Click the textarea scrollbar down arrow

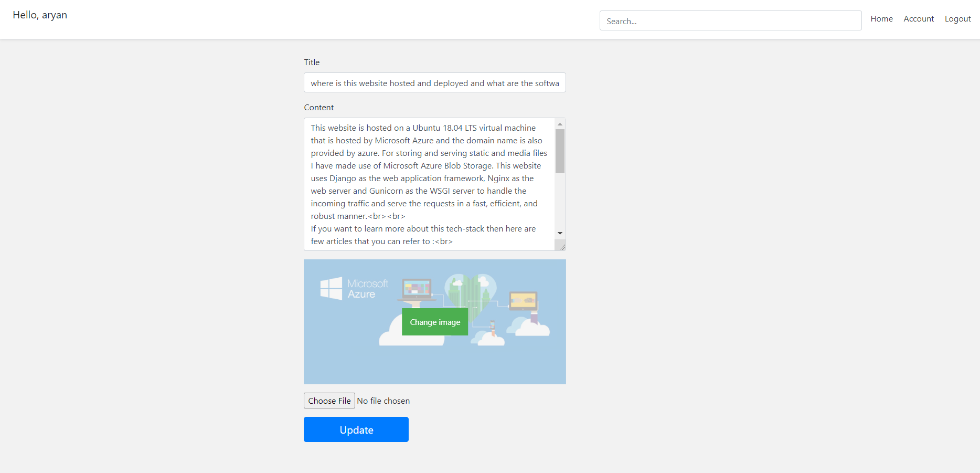pyautogui.click(x=560, y=233)
